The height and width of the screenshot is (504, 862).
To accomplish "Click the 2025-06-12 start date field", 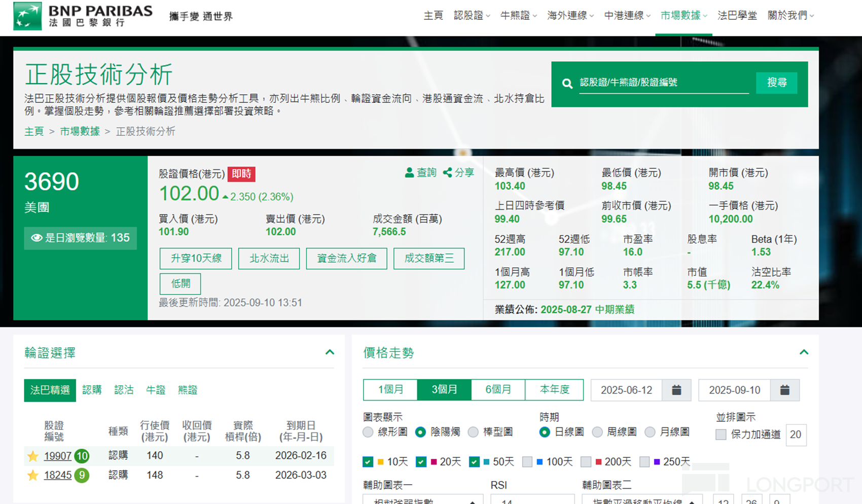I will [x=626, y=390].
